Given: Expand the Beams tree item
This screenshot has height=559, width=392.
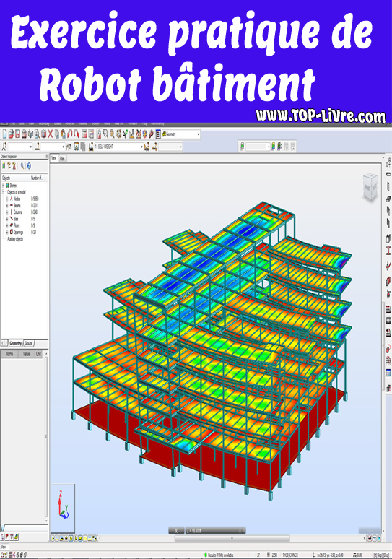Looking at the screenshot, I should [6, 205].
